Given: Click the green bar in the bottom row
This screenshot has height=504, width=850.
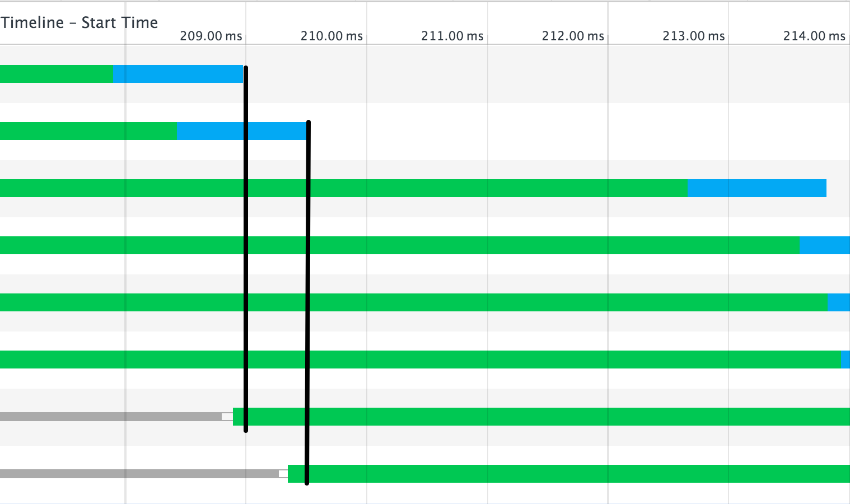Looking at the screenshot, I should click(x=569, y=474).
